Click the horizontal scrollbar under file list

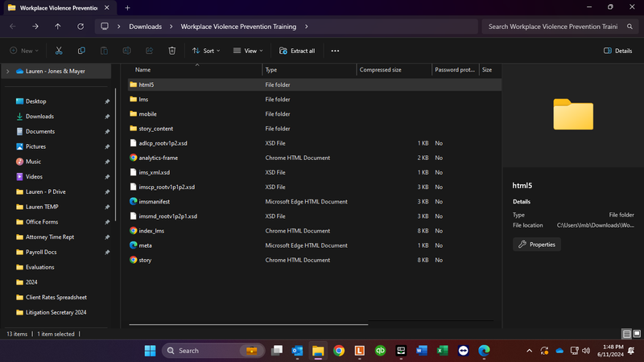point(250,325)
